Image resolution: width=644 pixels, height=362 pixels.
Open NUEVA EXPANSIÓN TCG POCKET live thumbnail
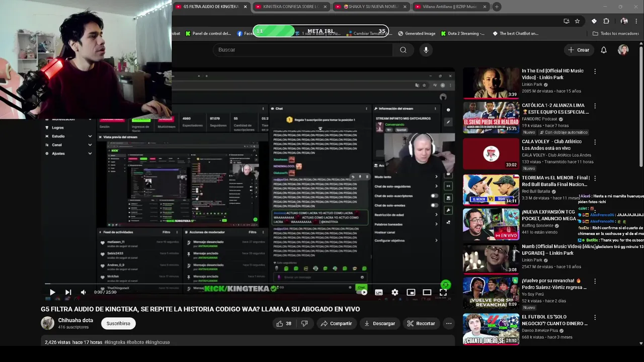491,224
